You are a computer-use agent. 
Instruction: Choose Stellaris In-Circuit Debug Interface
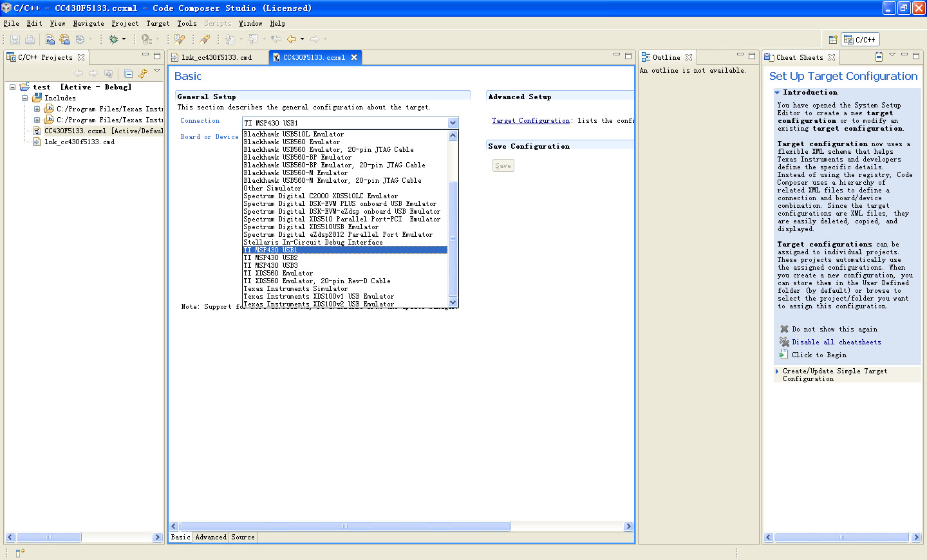click(x=313, y=242)
